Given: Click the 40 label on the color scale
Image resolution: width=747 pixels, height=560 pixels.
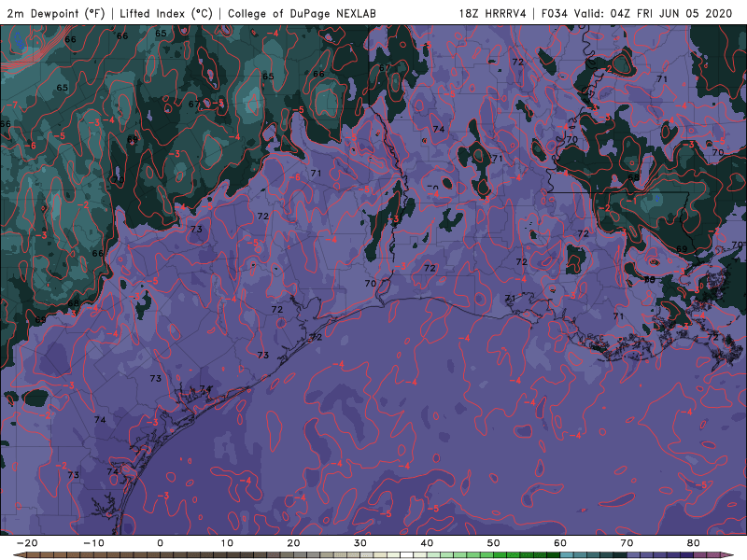Looking at the screenshot, I should [x=427, y=543].
